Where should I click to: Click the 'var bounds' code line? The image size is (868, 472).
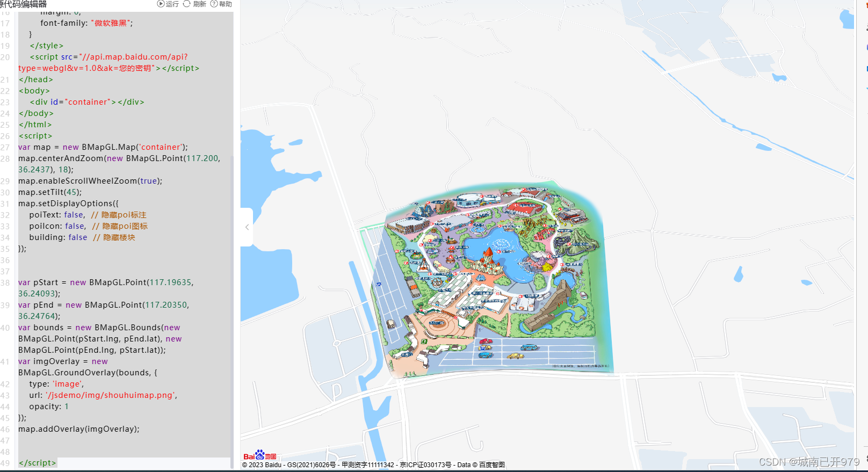tap(100, 339)
